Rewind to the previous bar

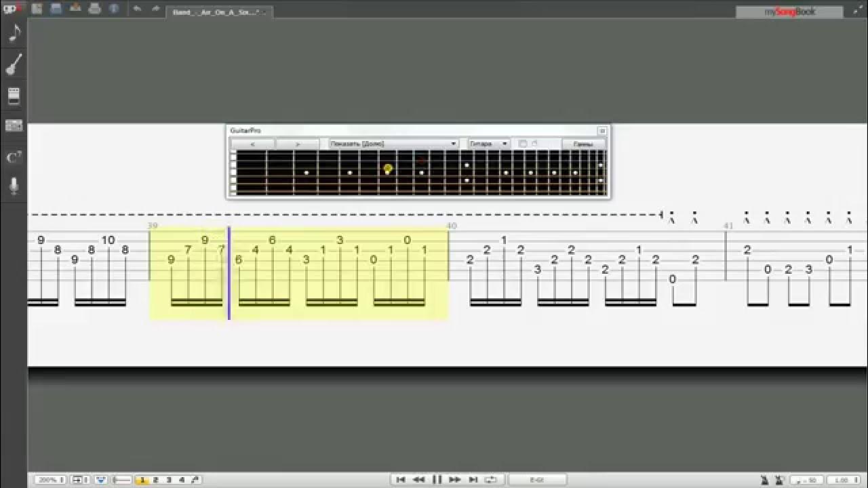pyautogui.click(x=419, y=480)
